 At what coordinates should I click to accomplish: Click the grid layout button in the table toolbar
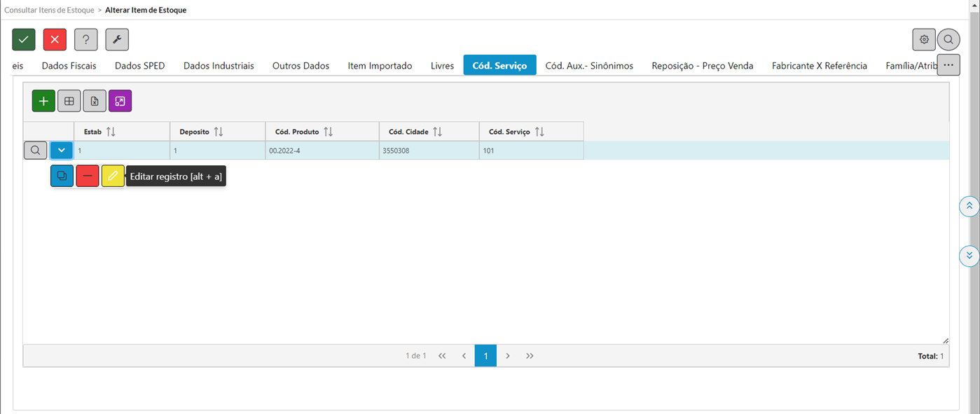[69, 101]
